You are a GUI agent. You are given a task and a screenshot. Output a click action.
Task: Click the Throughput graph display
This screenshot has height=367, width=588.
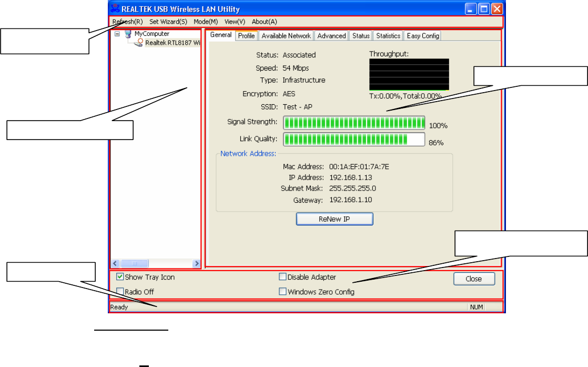[409, 74]
